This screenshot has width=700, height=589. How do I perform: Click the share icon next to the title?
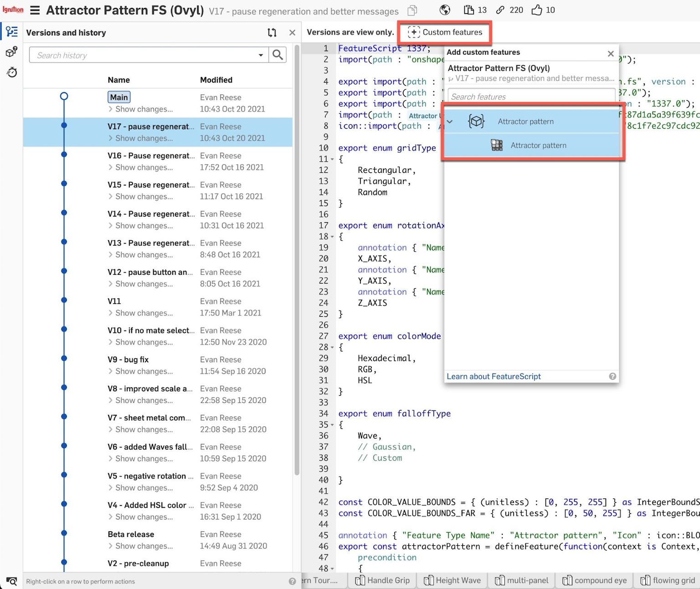tap(412, 10)
